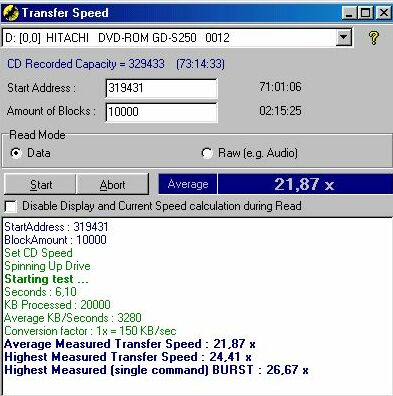
Task: Click the KB Processed : 20000 log line
Action: [x=57, y=305]
